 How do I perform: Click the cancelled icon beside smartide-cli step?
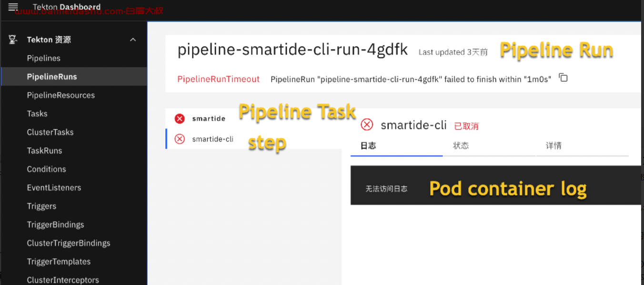click(x=180, y=139)
